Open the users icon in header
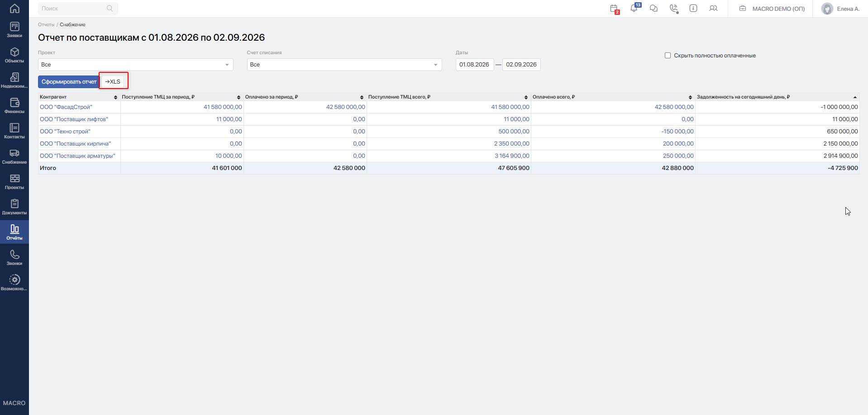Viewport: 868px width, 415px height. (713, 8)
